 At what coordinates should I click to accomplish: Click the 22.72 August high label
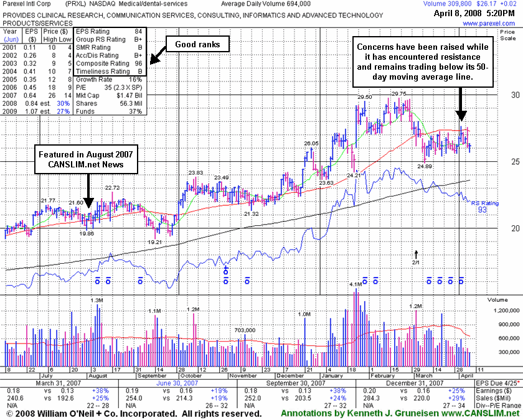(113, 188)
